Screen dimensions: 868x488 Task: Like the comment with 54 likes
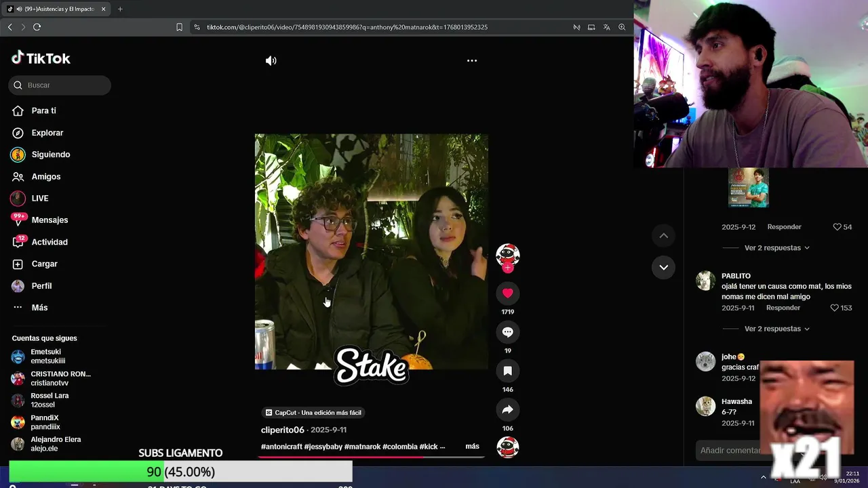[x=837, y=227]
